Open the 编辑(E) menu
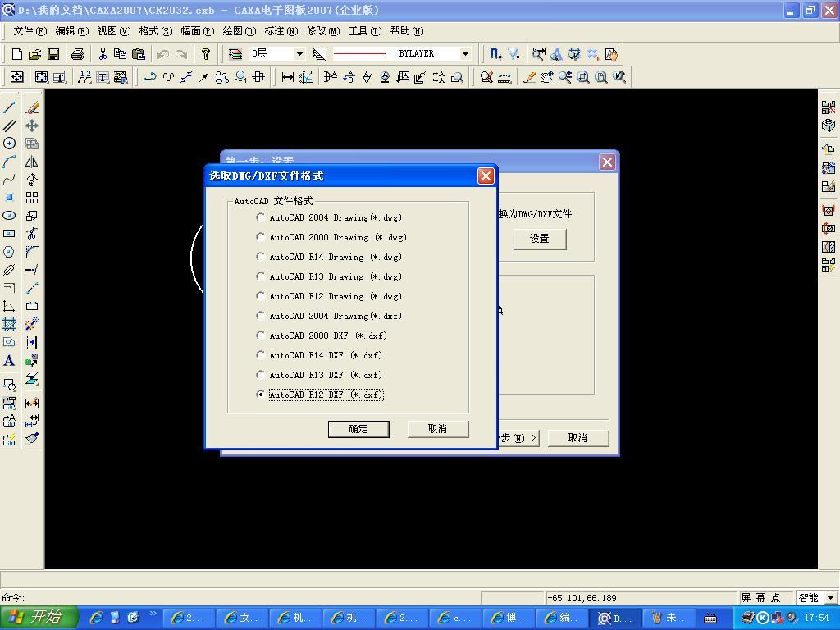Viewport: 840px width, 630px height. 72,31
